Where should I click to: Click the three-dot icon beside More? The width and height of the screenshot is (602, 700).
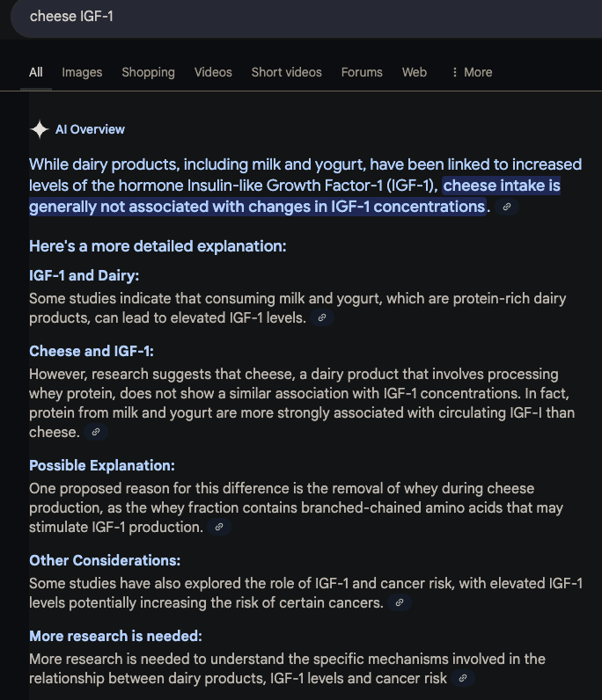click(x=454, y=72)
